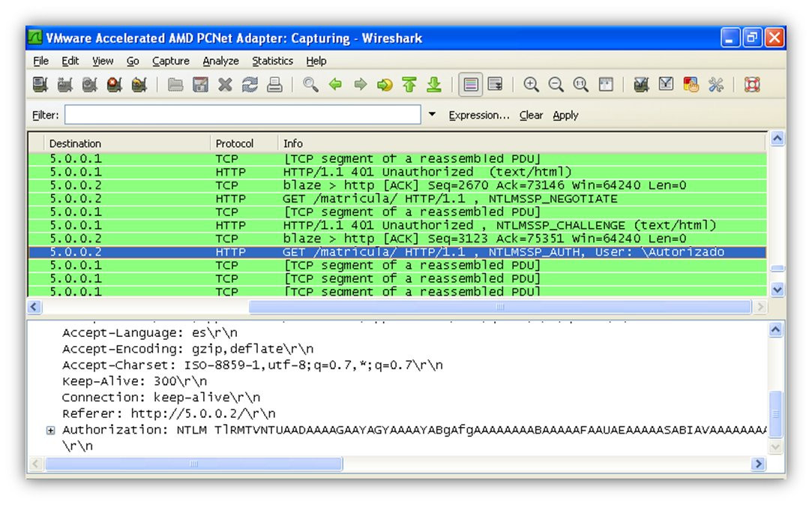Viewport: 812px width, 505px height.
Task: Click the Expression... button
Action: click(x=479, y=115)
